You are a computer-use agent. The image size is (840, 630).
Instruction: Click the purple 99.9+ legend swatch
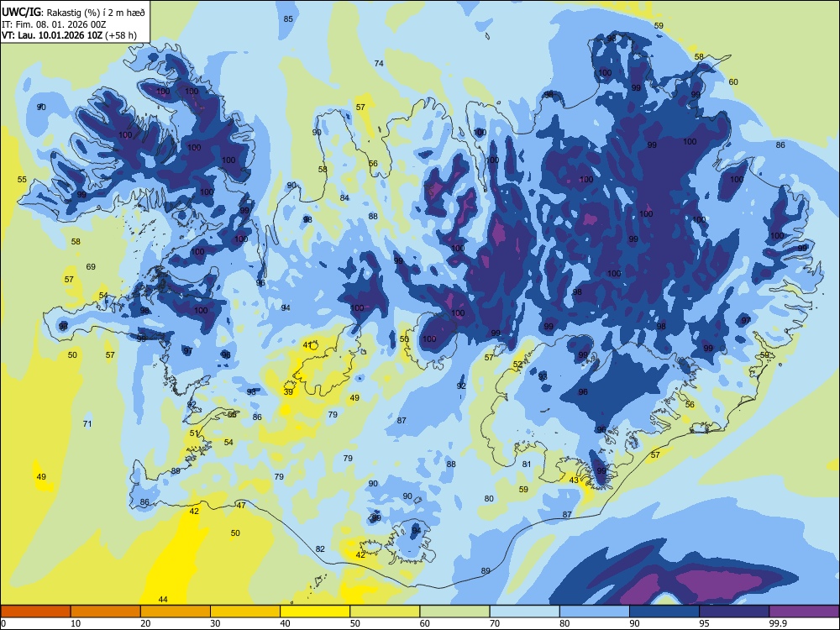[804, 612]
